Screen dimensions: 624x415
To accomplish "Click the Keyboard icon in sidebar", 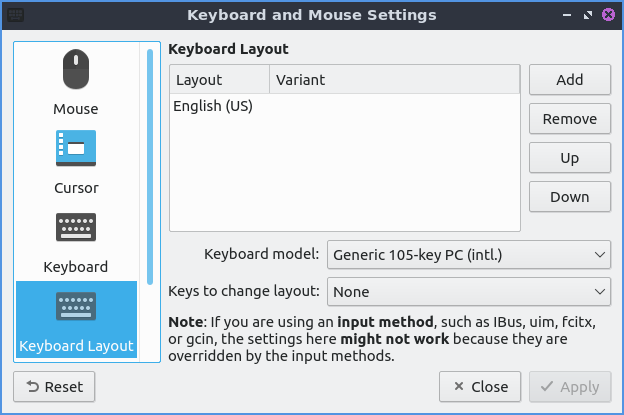I will 76,229.
